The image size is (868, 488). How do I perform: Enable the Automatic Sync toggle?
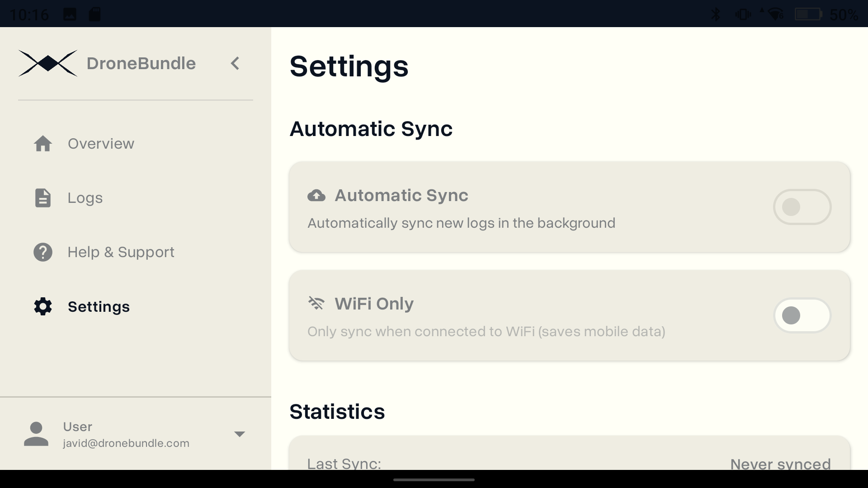[x=802, y=207]
